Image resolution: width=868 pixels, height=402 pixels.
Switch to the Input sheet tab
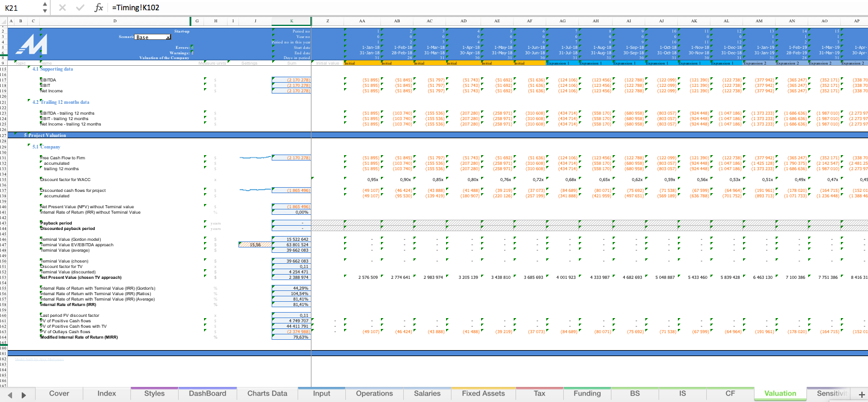[322, 394]
